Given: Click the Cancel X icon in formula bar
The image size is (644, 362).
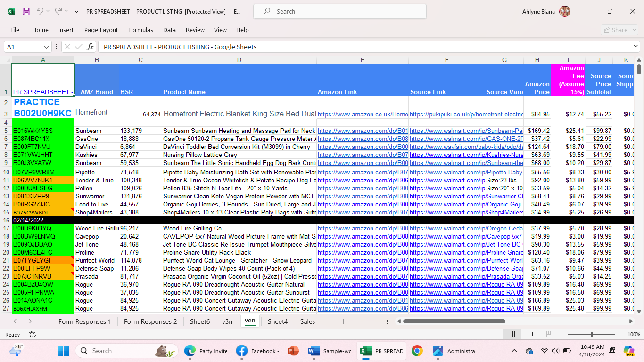Looking at the screenshot, I should pos(67,47).
